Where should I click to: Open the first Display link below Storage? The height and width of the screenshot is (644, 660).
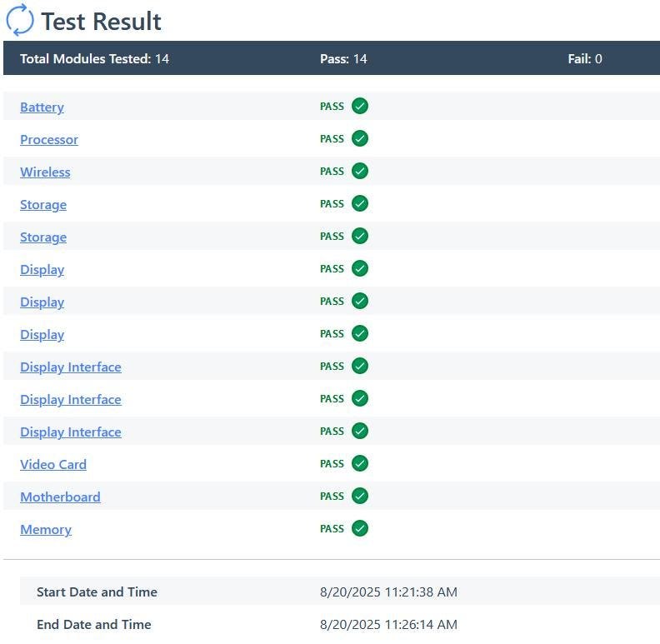(42, 270)
